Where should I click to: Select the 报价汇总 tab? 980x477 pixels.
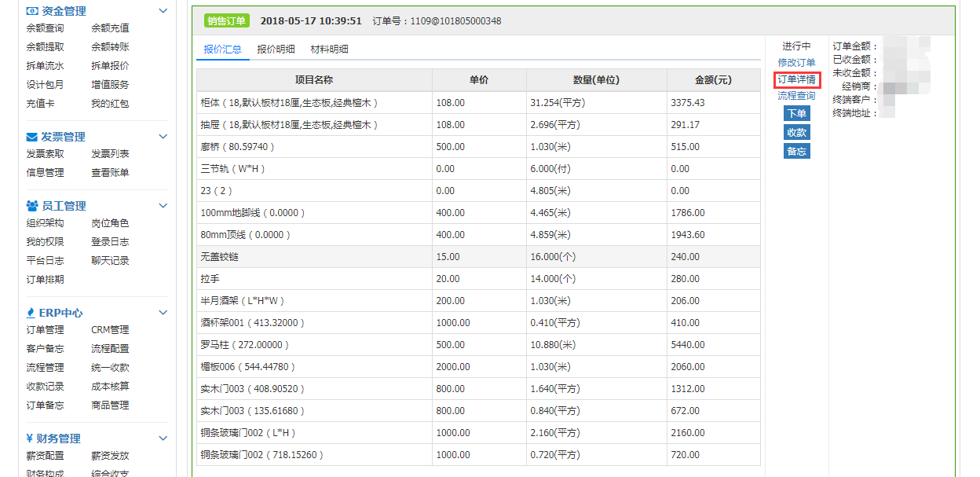pos(222,50)
